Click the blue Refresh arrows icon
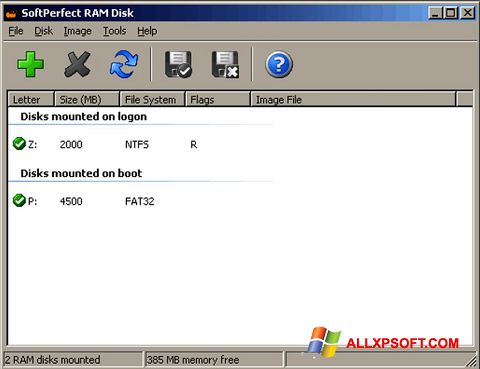 point(124,64)
